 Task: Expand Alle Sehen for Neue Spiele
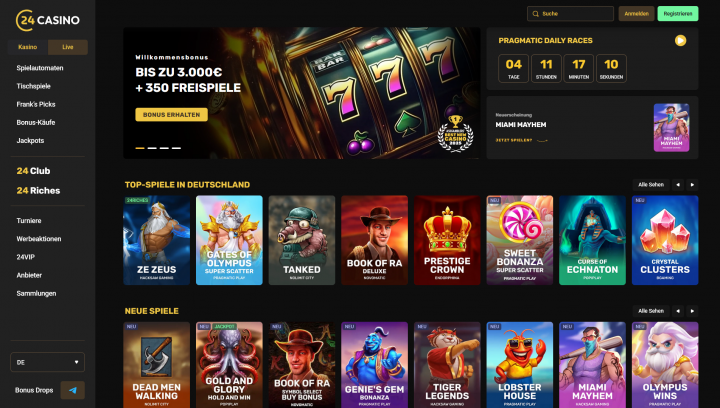coord(651,311)
